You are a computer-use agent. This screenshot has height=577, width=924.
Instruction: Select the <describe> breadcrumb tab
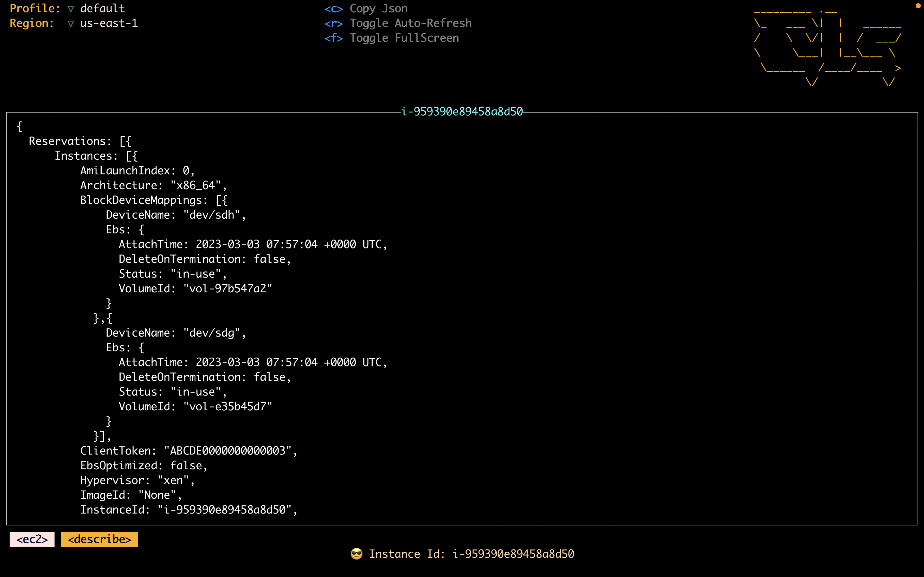[99, 539]
